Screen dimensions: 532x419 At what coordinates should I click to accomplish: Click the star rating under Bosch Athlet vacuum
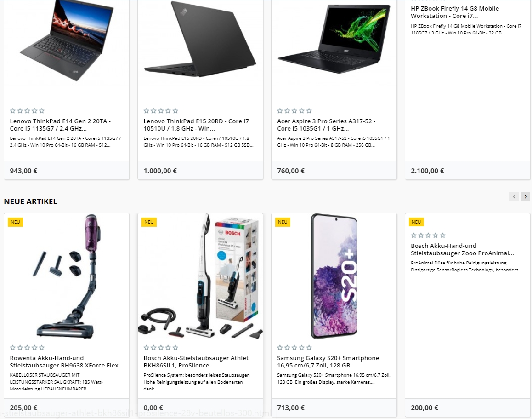tap(161, 348)
